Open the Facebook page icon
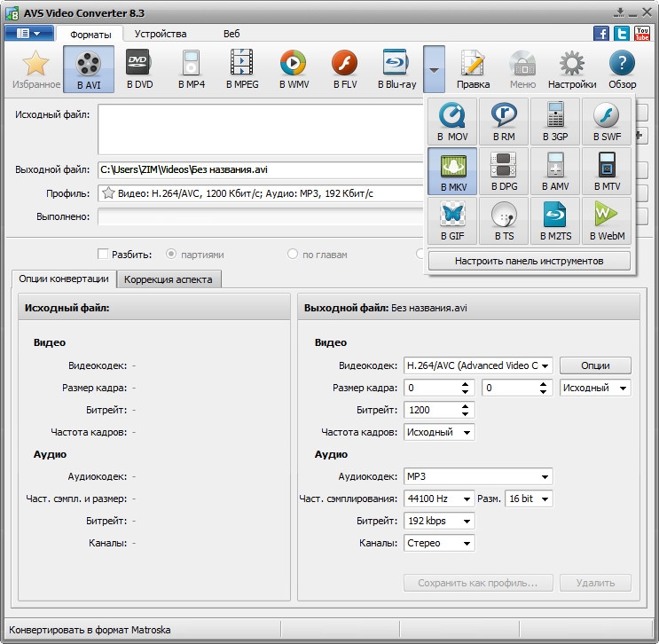659x644 pixels. click(601, 34)
